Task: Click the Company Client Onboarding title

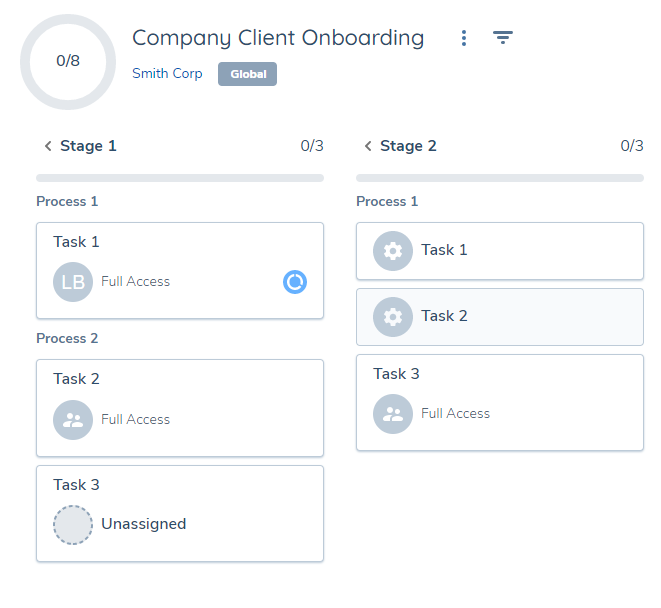Action: point(278,38)
